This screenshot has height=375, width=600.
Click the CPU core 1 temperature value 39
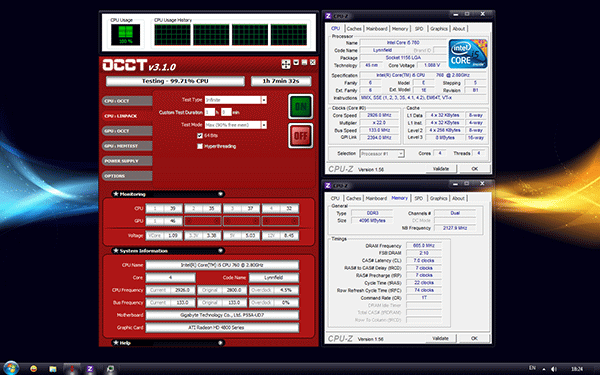click(x=173, y=209)
